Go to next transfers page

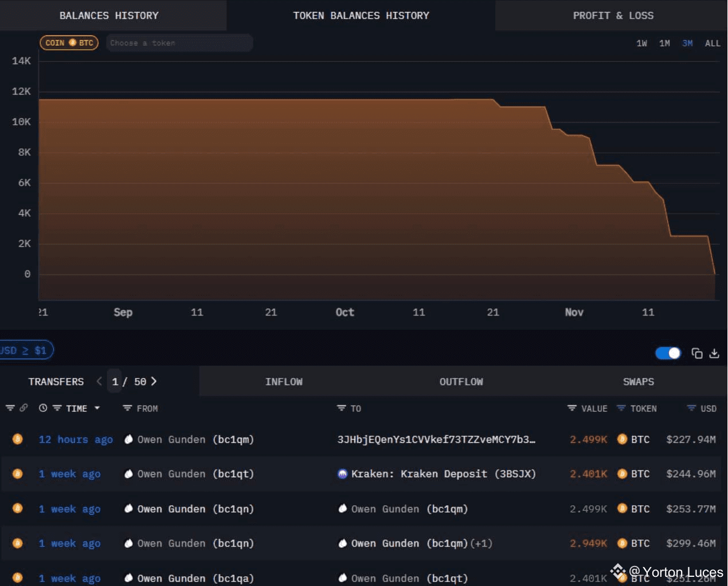click(154, 382)
